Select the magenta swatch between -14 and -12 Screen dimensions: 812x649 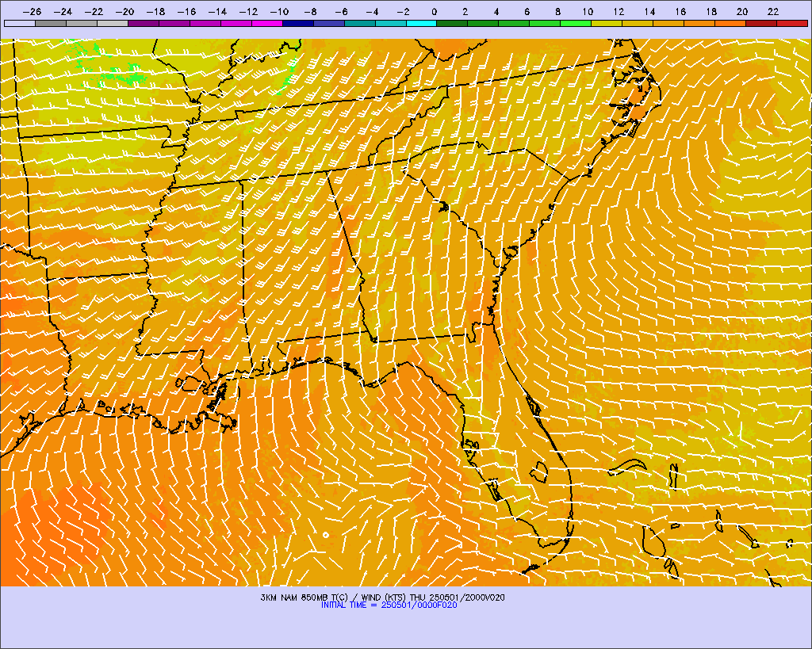point(236,23)
